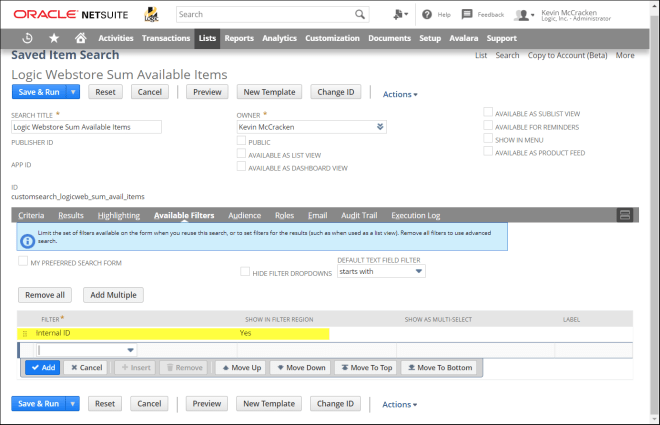Cancel the new filter row
This screenshot has height=425, width=660.
(x=86, y=367)
